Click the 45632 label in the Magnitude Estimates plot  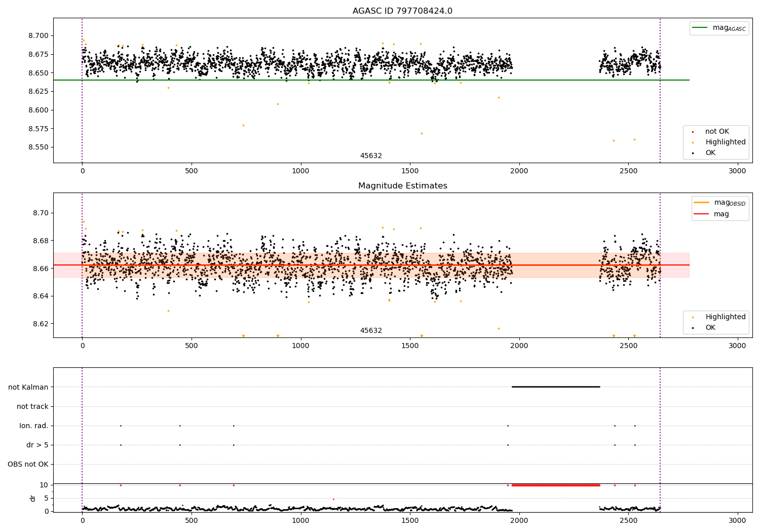(x=371, y=331)
